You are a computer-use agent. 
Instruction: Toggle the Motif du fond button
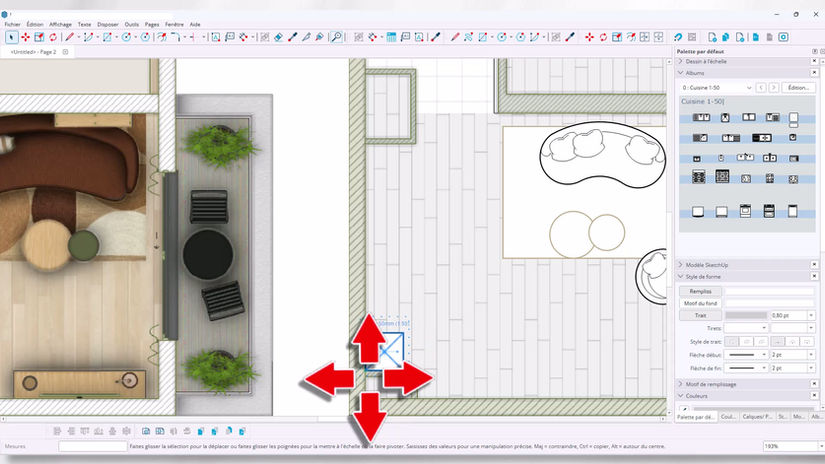point(700,303)
